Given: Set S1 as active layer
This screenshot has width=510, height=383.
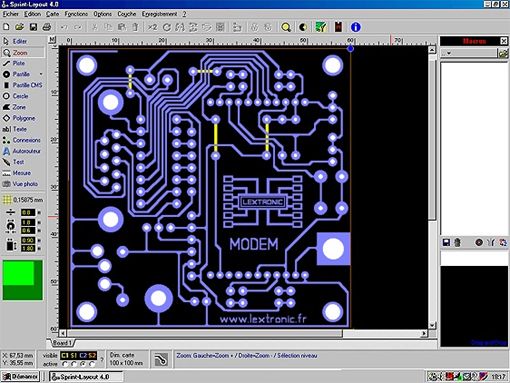Looking at the screenshot, I should coord(74,364).
